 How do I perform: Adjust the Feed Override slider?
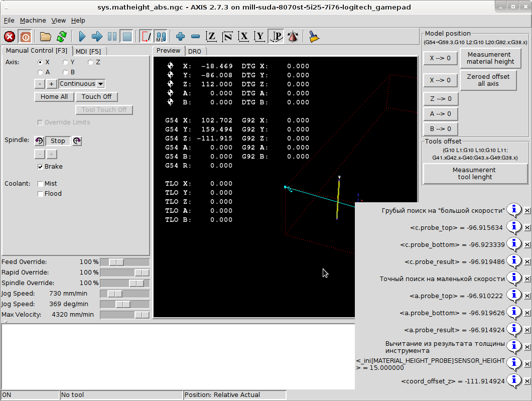pyautogui.click(x=116, y=262)
